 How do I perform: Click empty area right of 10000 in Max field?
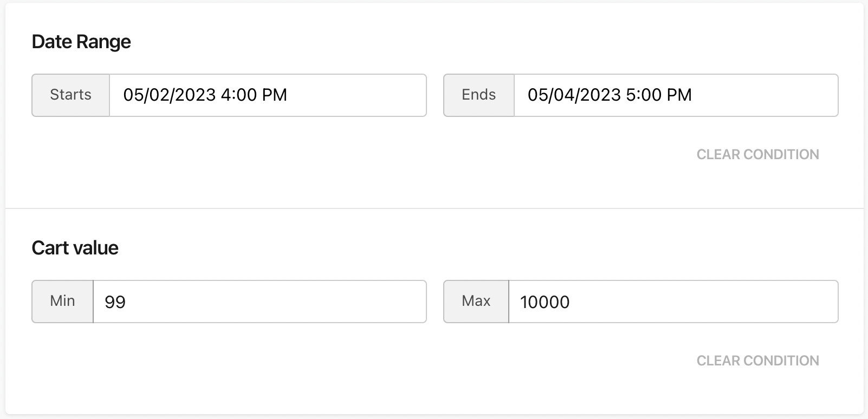(x=703, y=302)
